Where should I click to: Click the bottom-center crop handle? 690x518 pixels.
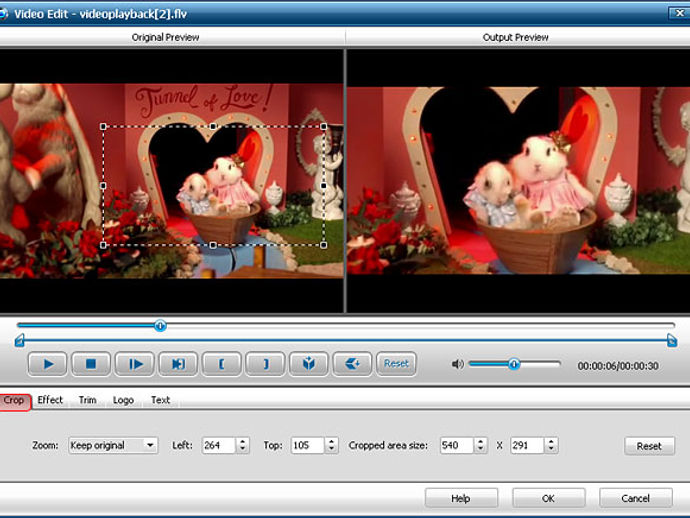pyautogui.click(x=213, y=245)
